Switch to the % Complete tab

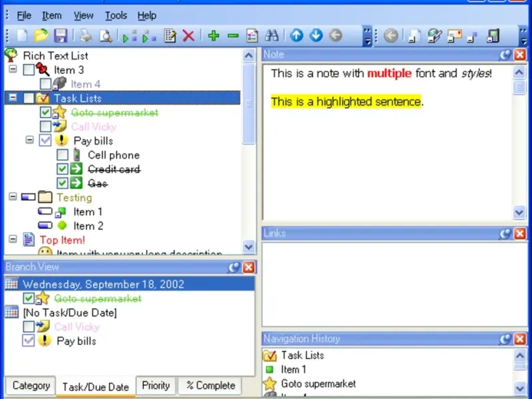[210, 386]
